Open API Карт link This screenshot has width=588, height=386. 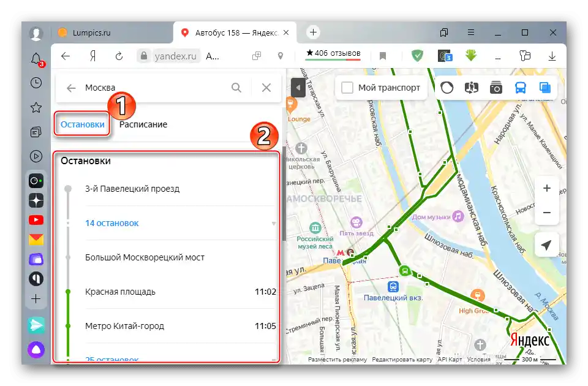pos(450,360)
